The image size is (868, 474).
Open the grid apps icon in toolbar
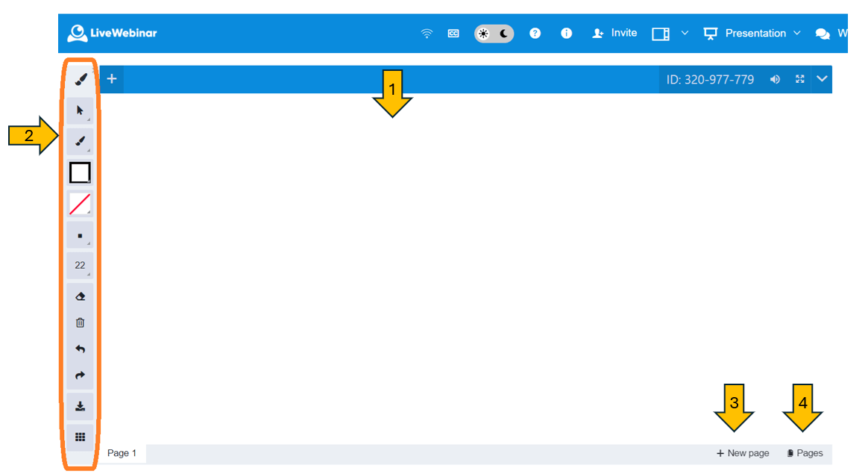tap(80, 437)
